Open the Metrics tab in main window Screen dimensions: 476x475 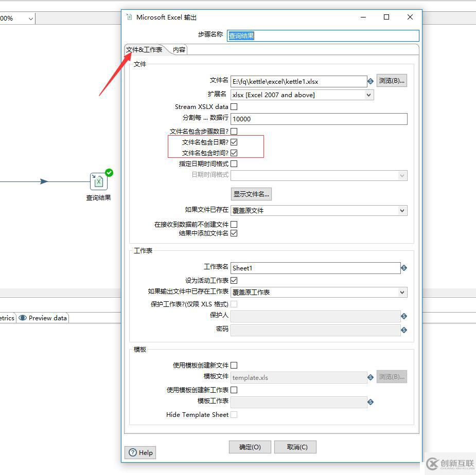(x=7, y=318)
